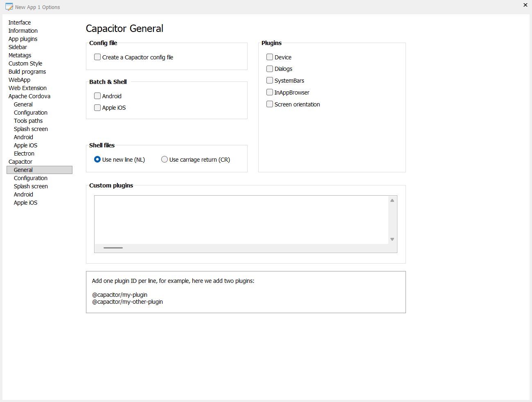Select Android under Apache Cordova in sidebar
The width and height of the screenshot is (532, 402).
[x=23, y=137]
